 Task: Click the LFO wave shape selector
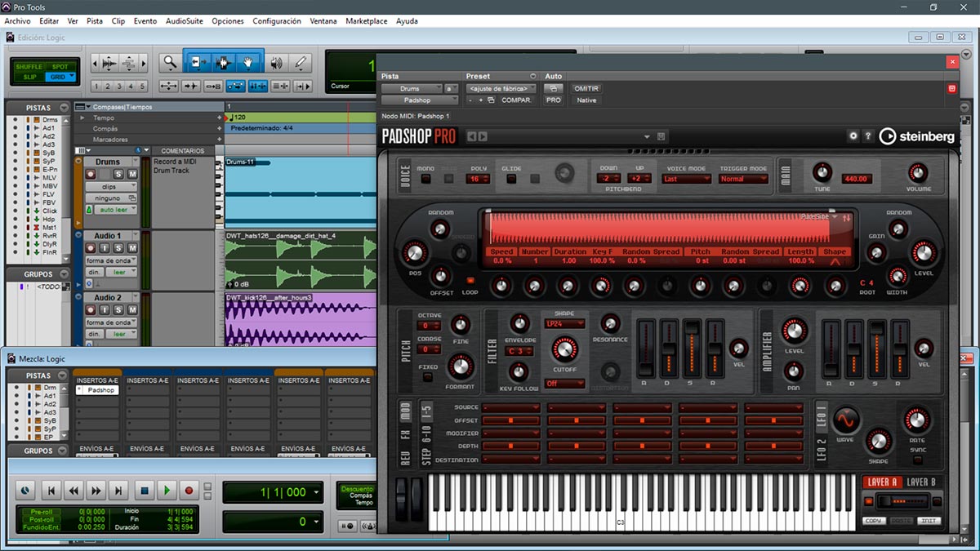pos(846,420)
